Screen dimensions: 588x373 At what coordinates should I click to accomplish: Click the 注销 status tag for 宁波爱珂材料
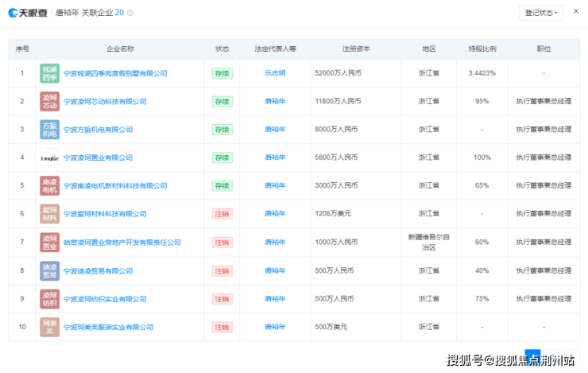tap(222, 214)
